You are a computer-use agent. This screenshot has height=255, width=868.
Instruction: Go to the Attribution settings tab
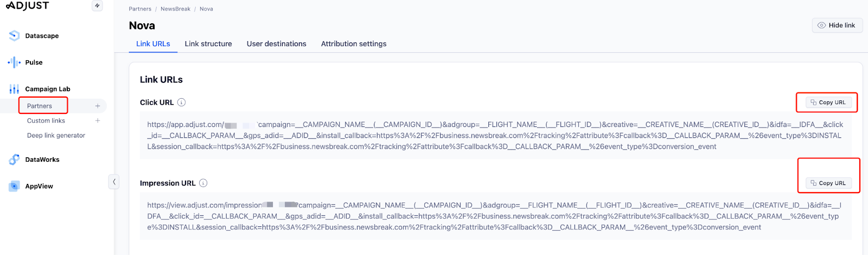(x=354, y=44)
